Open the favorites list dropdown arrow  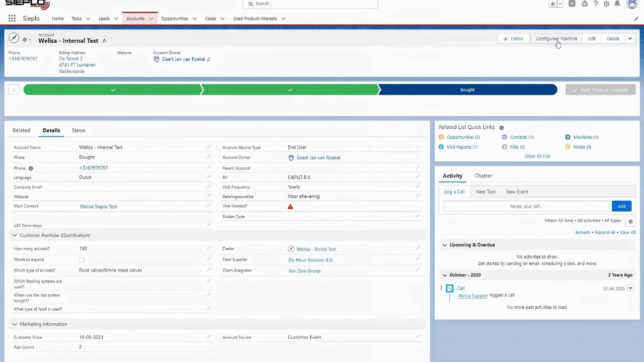click(559, 4)
